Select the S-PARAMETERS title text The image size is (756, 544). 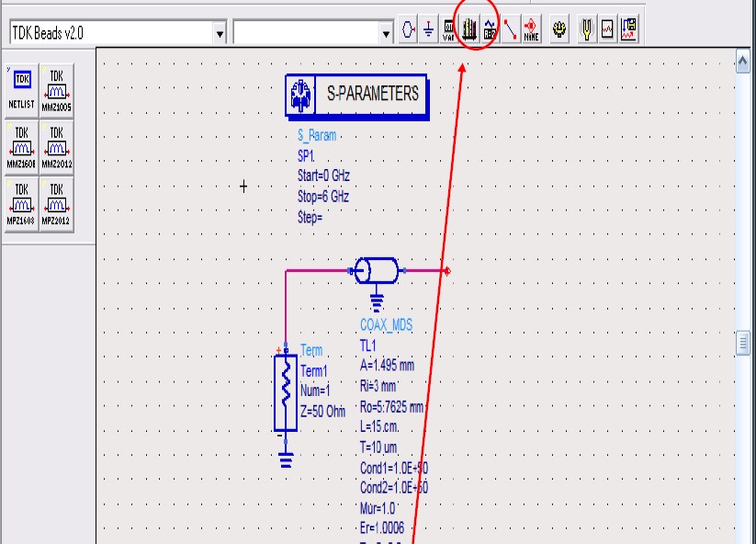point(373,94)
